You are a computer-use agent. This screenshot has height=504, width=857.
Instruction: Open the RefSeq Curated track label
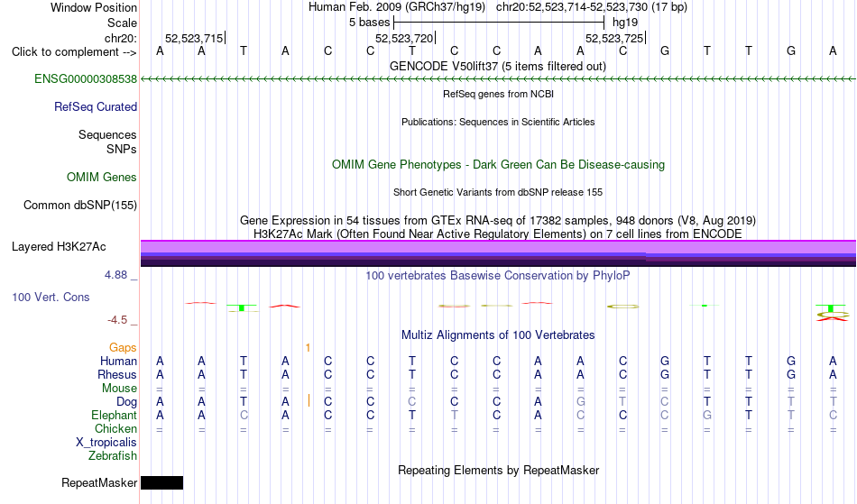[96, 106]
